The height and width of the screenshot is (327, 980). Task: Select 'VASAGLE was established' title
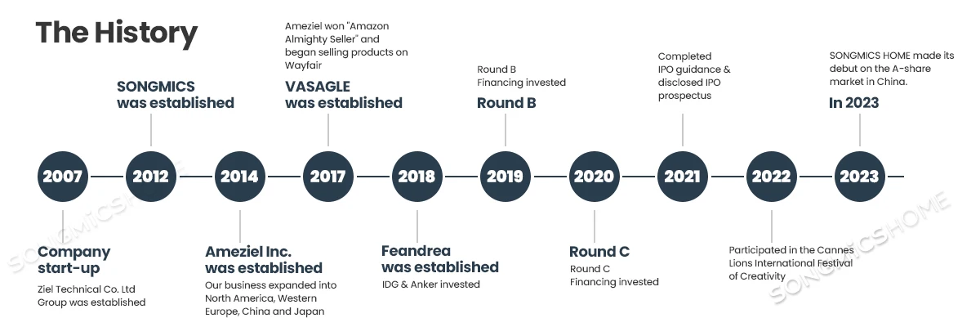tap(344, 95)
